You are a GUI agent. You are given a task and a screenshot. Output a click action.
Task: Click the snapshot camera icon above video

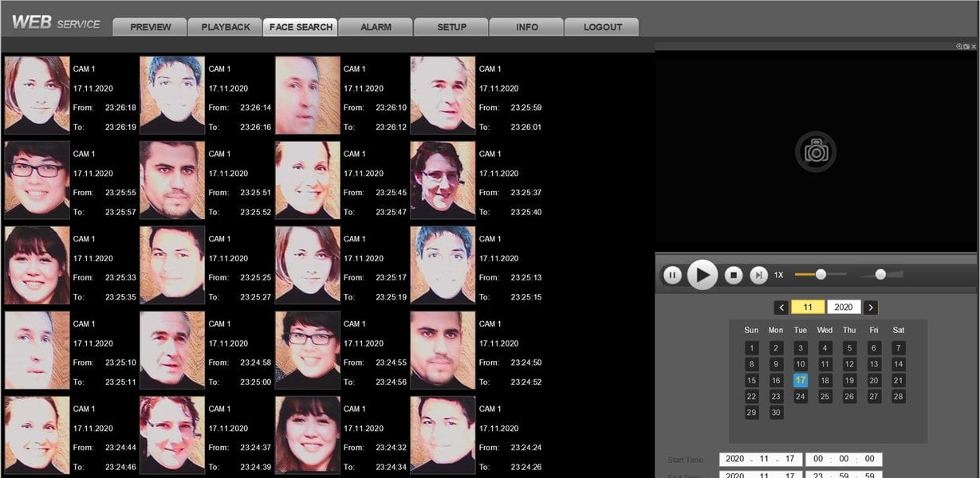[966, 47]
